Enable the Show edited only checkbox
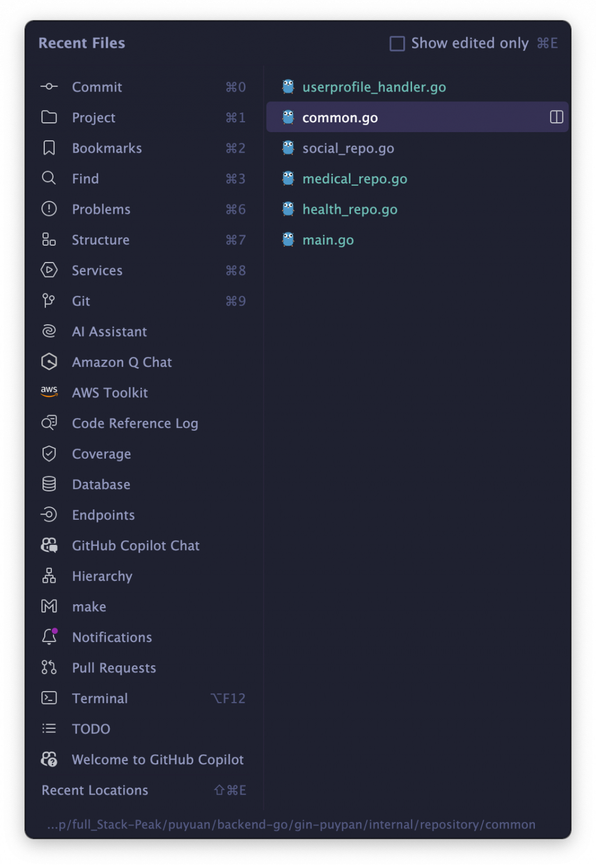596x868 pixels. (x=397, y=44)
